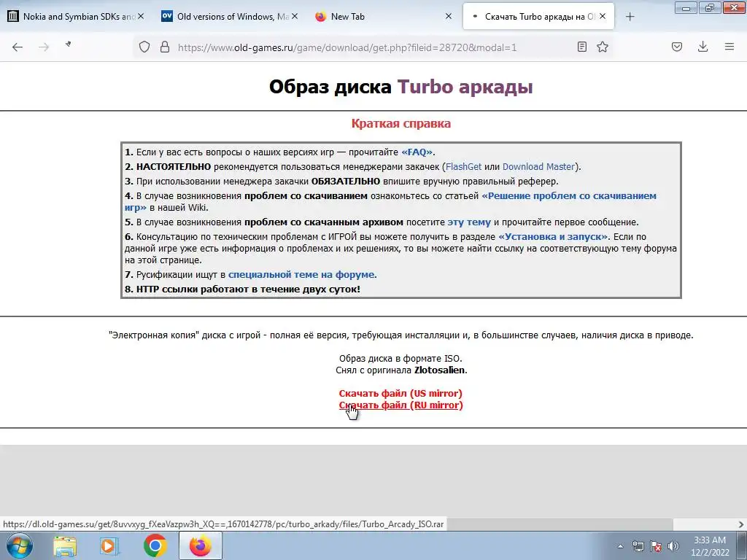This screenshot has height=560, width=747.
Task: Open the Firefox downloads panel
Action: coord(703,47)
